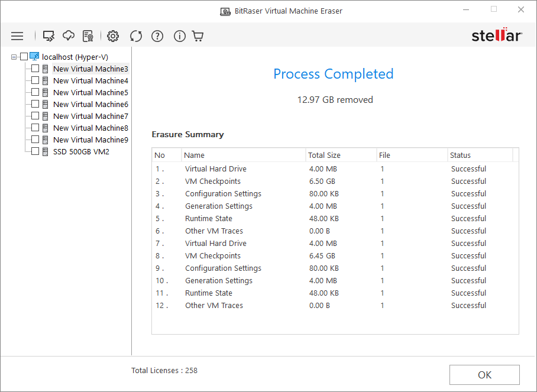Click the server icon beside New Virtual Machine6
This screenshot has width=537, height=392.
tap(45, 105)
